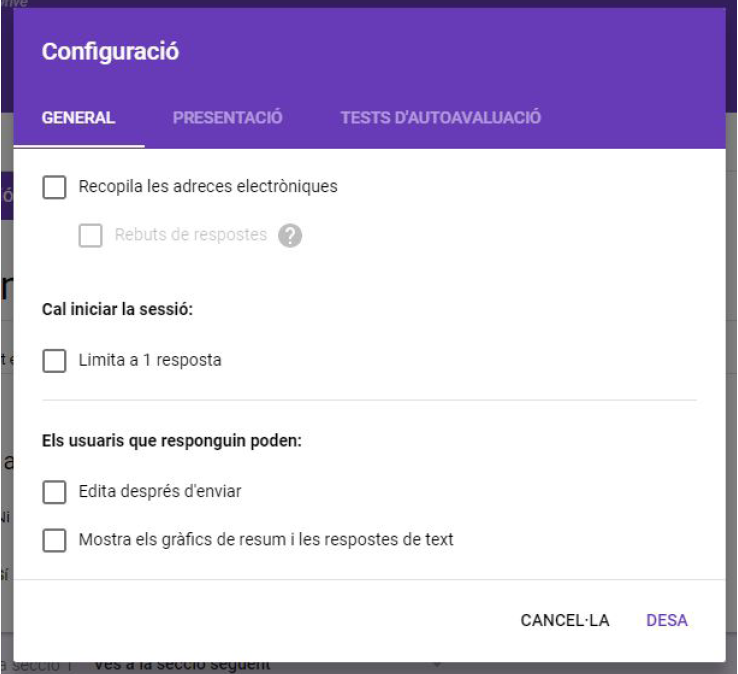
Task: Enable the Mostra els gràfics de resum checkbox
Action: point(55,540)
